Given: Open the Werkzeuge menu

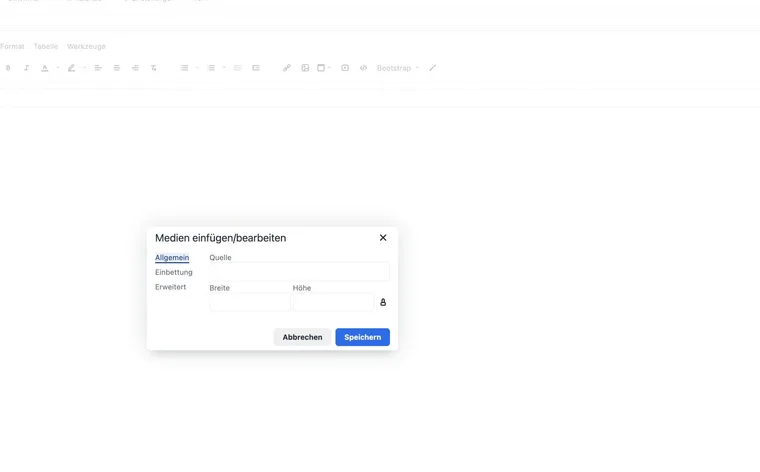Looking at the screenshot, I should point(86,47).
